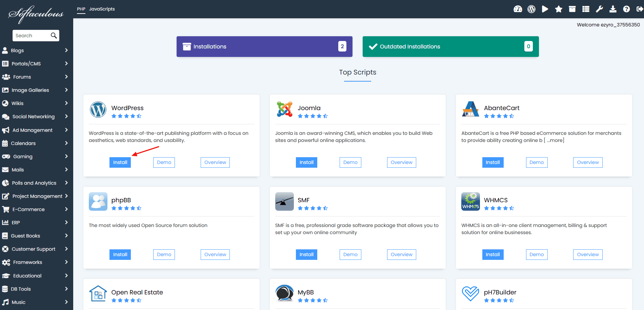Click the logout icon in top bar

[640, 9]
